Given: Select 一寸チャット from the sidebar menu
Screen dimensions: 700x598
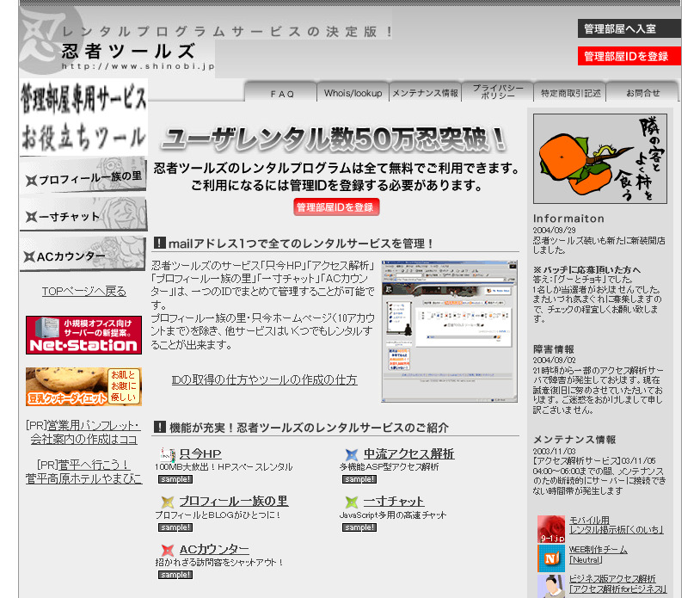Looking at the screenshot, I should pyautogui.click(x=83, y=215).
